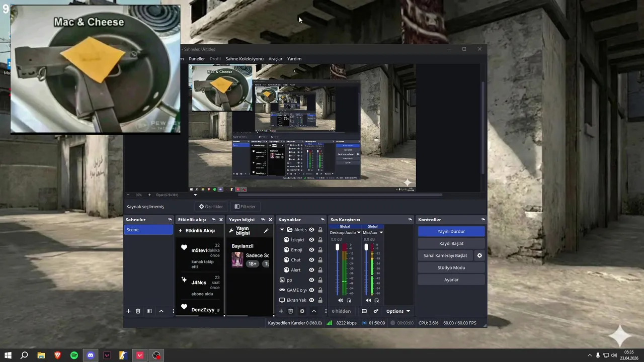
Task: Open Ayarlar settings button
Action: pyautogui.click(x=451, y=280)
